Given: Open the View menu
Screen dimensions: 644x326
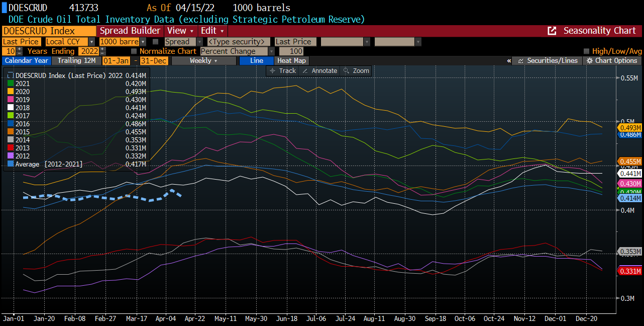Looking at the screenshot, I should coord(179,31).
